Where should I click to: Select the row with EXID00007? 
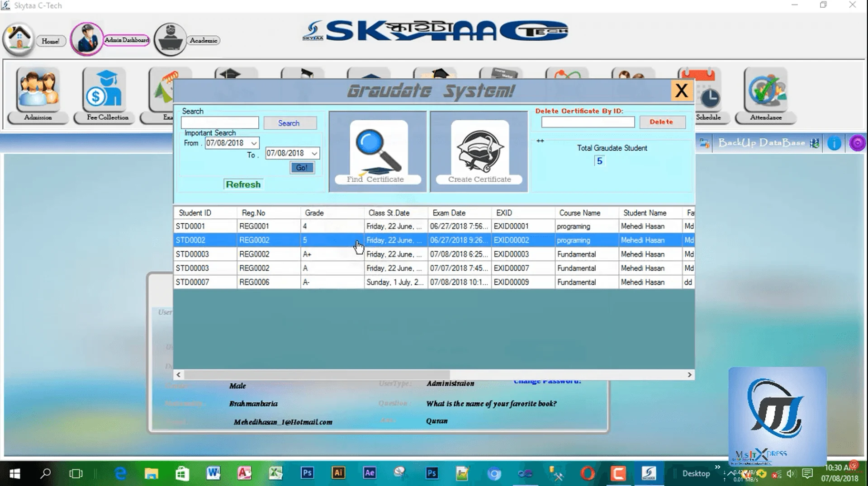pos(434,268)
